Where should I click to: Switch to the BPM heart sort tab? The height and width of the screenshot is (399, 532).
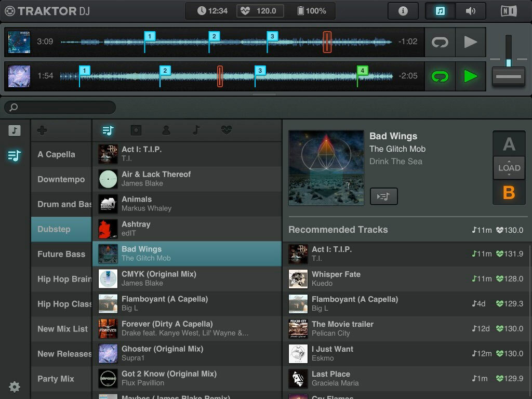pyautogui.click(x=227, y=129)
